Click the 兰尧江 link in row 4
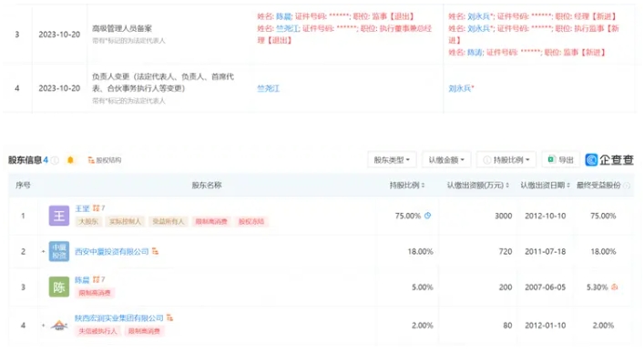 (x=268, y=88)
